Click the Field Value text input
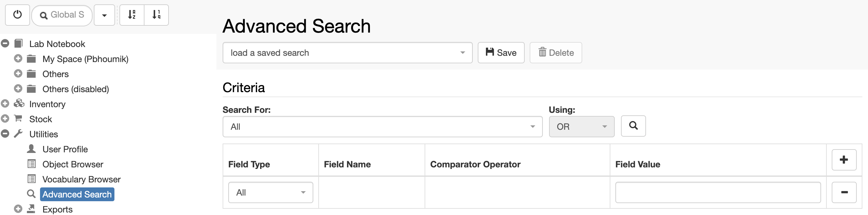868x215 pixels. point(718,192)
